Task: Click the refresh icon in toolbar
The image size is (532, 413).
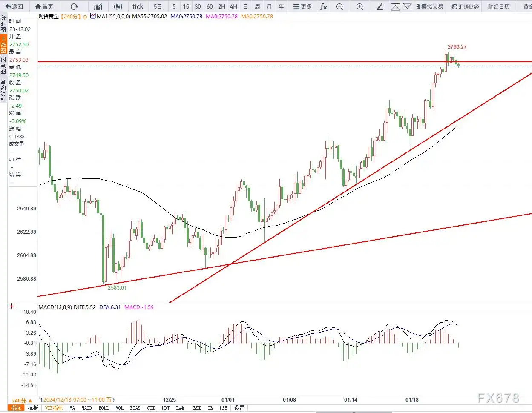Action: [x=74, y=6]
